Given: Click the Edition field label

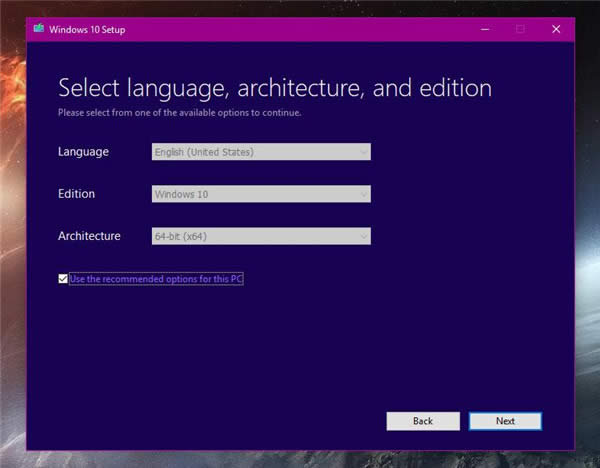Looking at the screenshot, I should click(x=77, y=194).
